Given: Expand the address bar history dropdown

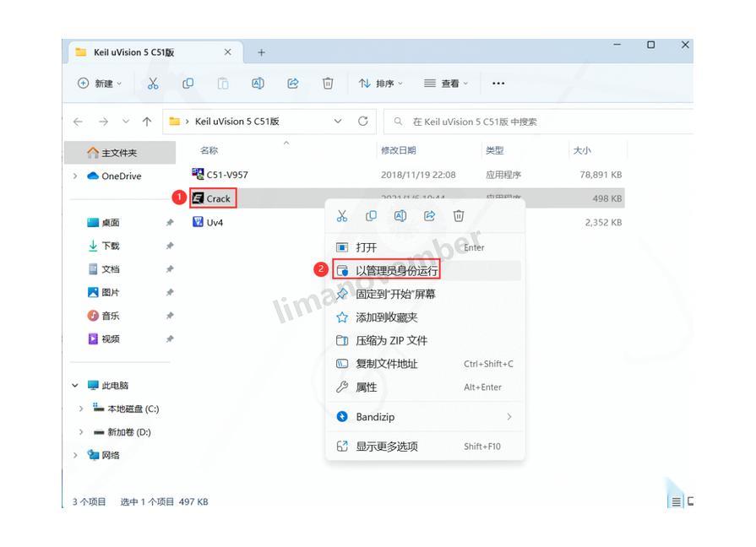Looking at the screenshot, I should click(x=338, y=122).
